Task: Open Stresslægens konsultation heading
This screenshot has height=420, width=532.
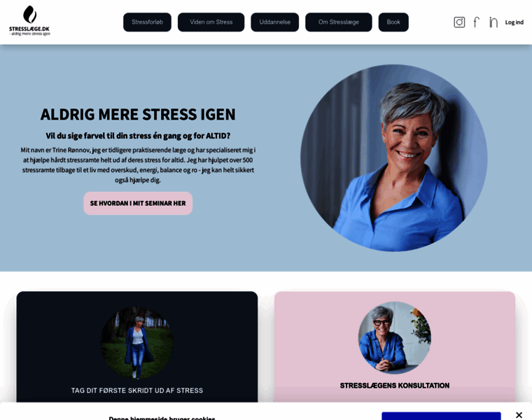Action: (395, 386)
